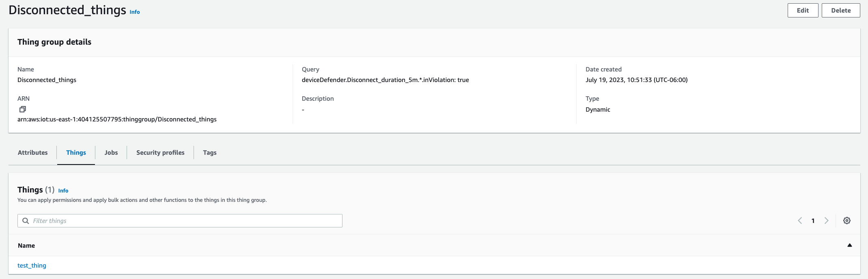Click the magnifier icon in filter box

point(26,221)
